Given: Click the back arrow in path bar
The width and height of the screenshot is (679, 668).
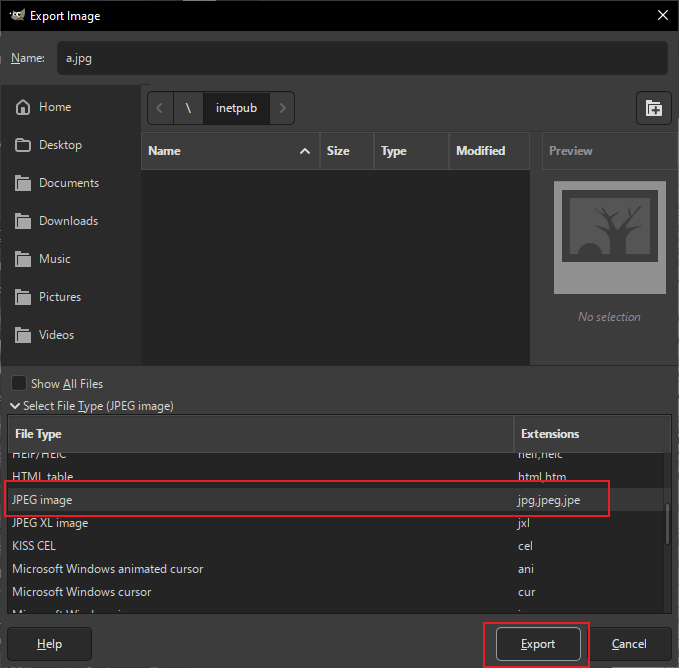Looking at the screenshot, I should click(160, 109).
